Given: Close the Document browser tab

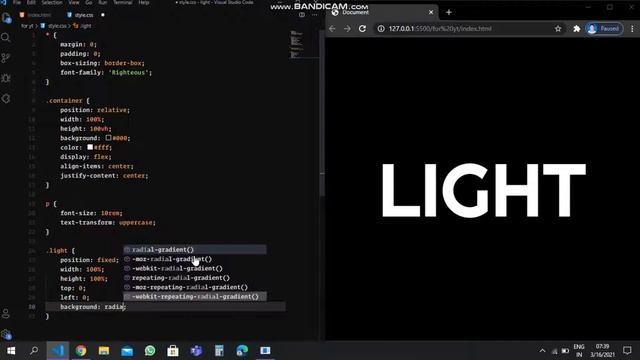Looking at the screenshot, I should (x=431, y=12).
